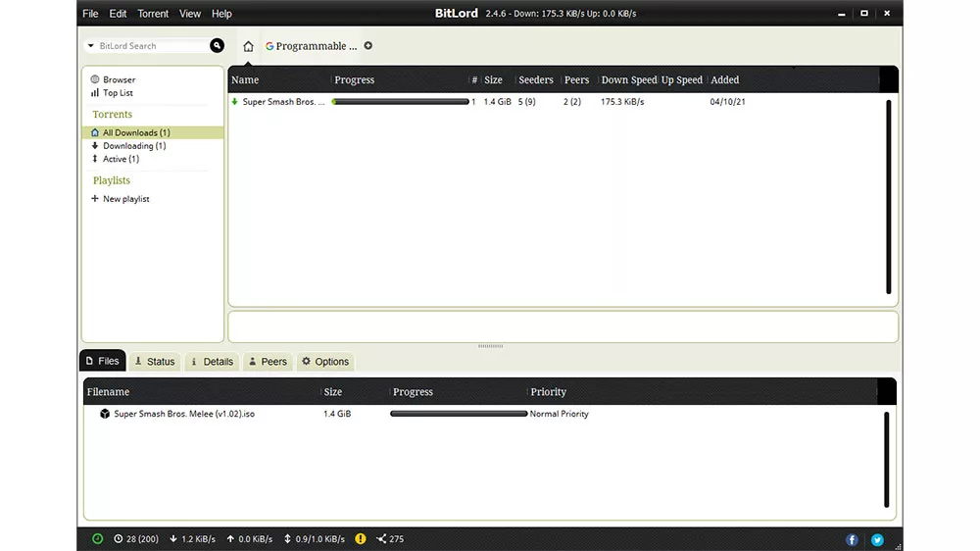Viewport: 980px width, 551px height.
Task: Change Normal Priority for the iso file
Action: (x=560, y=414)
